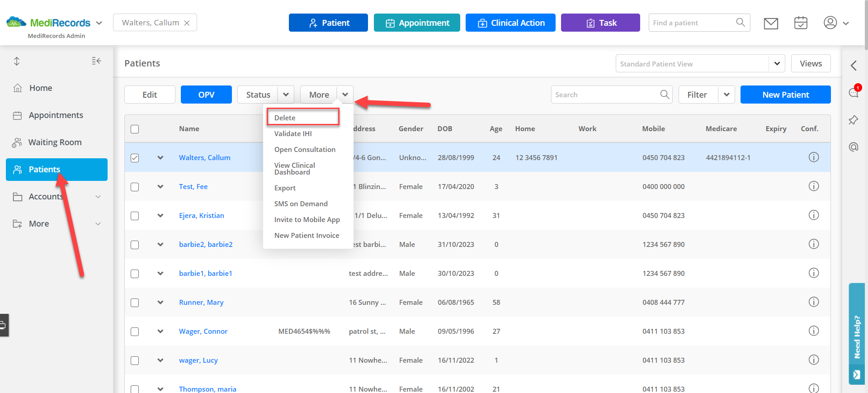Click the info icon for barbie1, barbie1
868x393 pixels.
(x=814, y=273)
